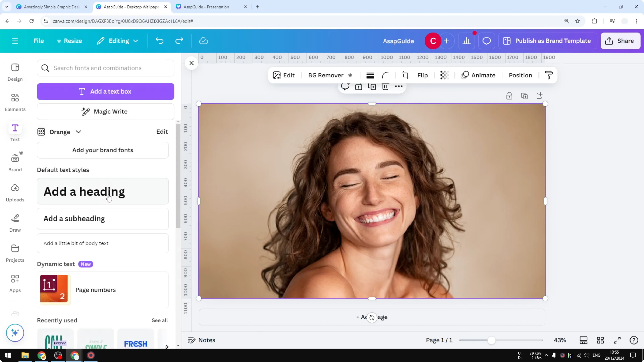This screenshot has height=362, width=644.
Task: Open the Orange color palette dropdown
Action: coord(78,132)
